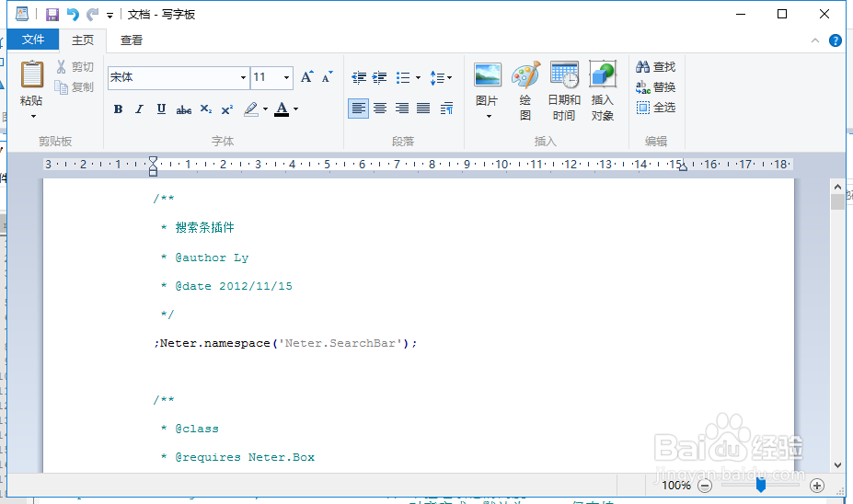Toggle underline formatting
This screenshot has height=504, width=853.
(x=161, y=109)
